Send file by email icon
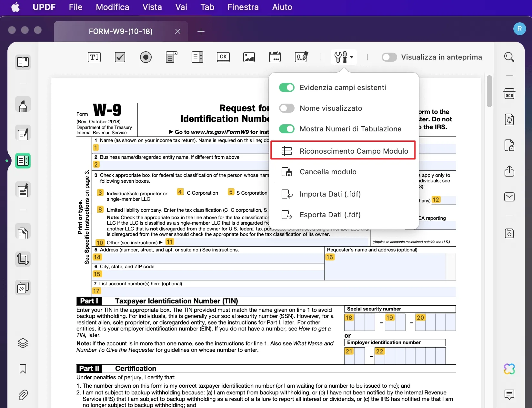 [509, 197]
